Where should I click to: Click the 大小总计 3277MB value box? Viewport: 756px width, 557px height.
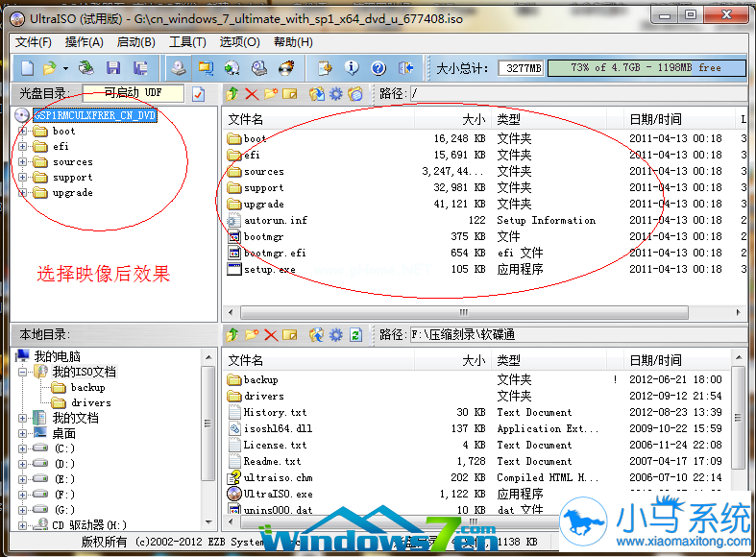[x=521, y=68]
